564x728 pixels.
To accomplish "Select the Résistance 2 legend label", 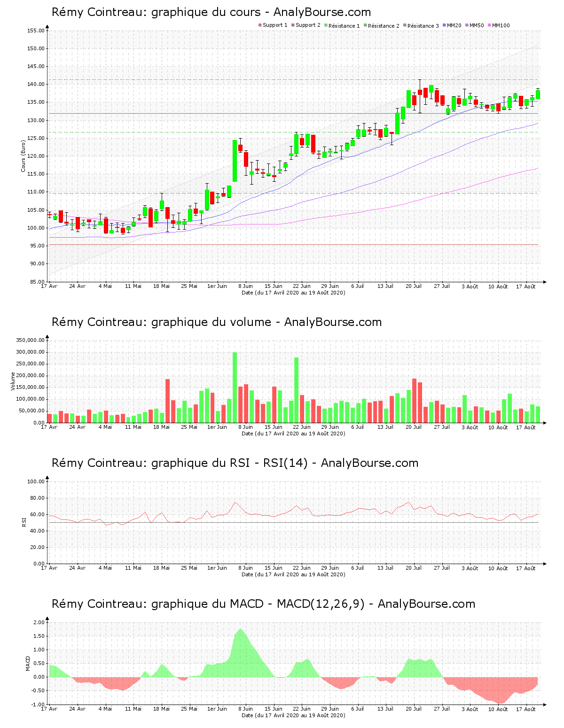I will pyautogui.click(x=384, y=25).
